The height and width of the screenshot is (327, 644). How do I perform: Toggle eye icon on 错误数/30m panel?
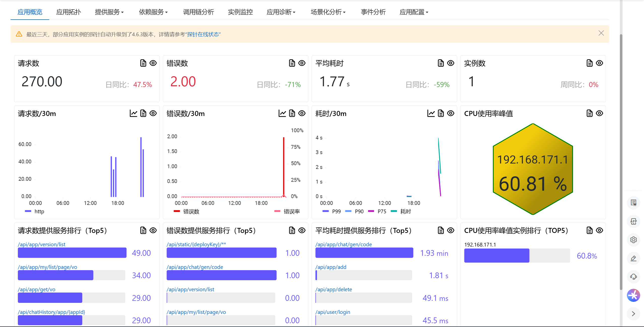tap(302, 113)
